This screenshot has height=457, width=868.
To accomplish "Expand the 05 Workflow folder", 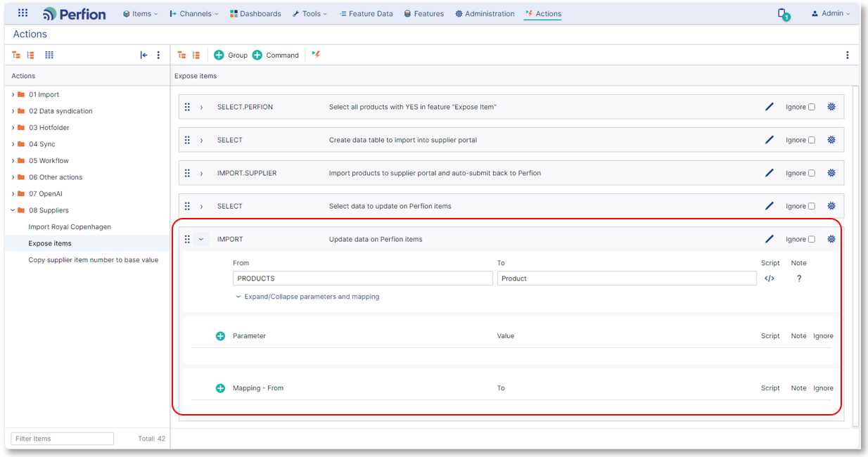I will [13, 161].
